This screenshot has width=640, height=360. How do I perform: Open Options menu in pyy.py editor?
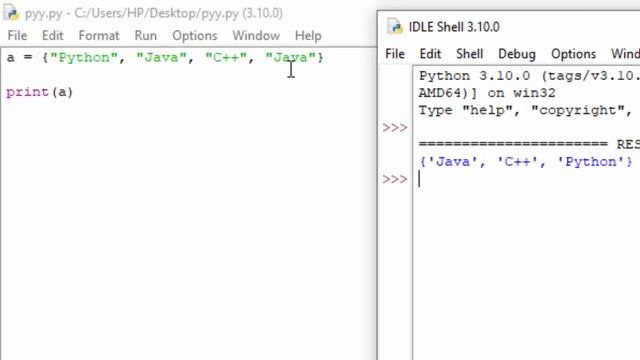(x=195, y=36)
